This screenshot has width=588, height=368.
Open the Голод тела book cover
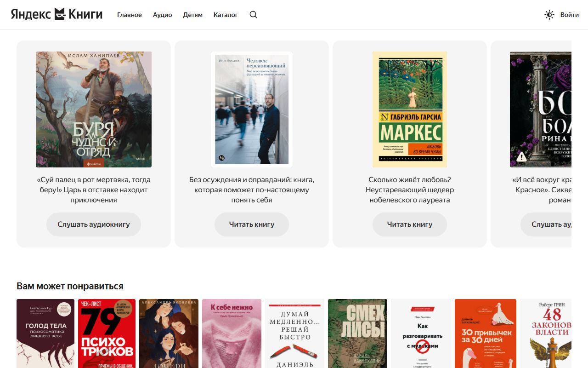pos(45,333)
